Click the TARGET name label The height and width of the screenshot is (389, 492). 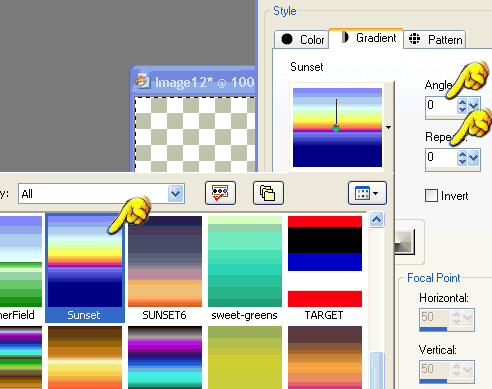point(324,315)
